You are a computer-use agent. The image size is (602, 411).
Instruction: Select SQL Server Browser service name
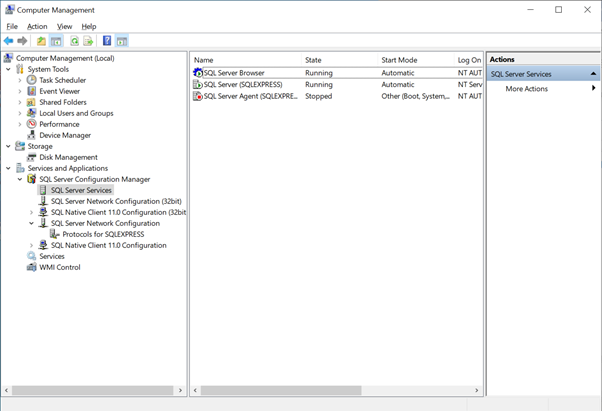234,73
